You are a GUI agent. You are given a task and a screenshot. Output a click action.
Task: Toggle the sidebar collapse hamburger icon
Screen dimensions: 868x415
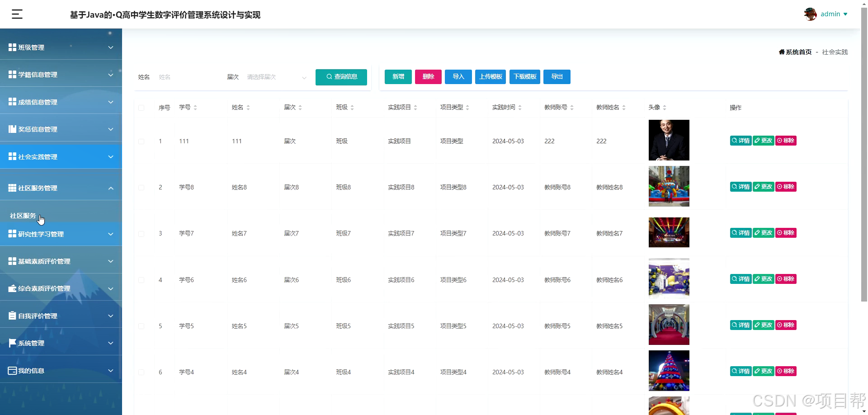pos(17,14)
